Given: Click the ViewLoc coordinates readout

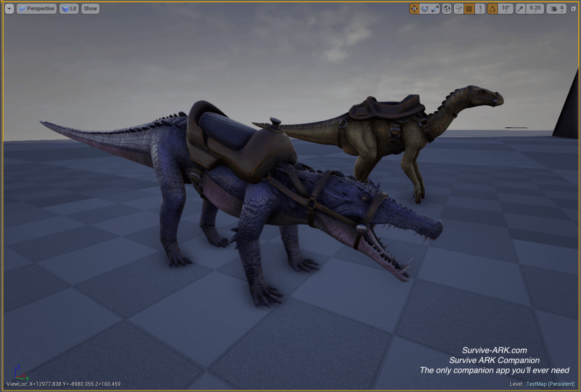Looking at the screenshot, I should tap(64, 384).
